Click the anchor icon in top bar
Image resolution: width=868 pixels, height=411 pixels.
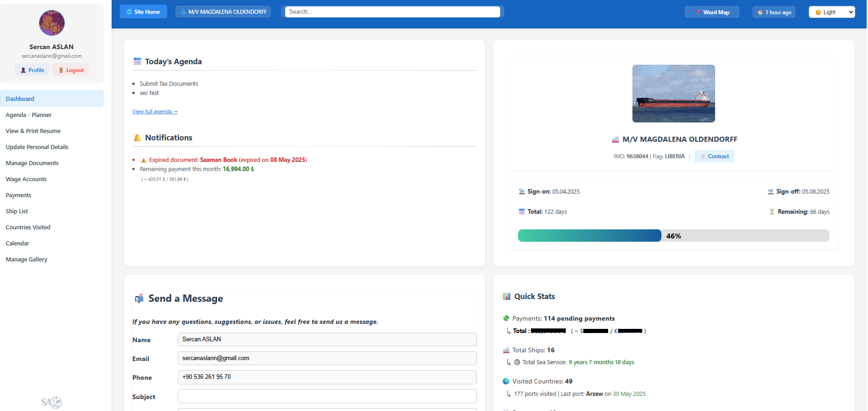pyautogui.click(x=183, y=12)
